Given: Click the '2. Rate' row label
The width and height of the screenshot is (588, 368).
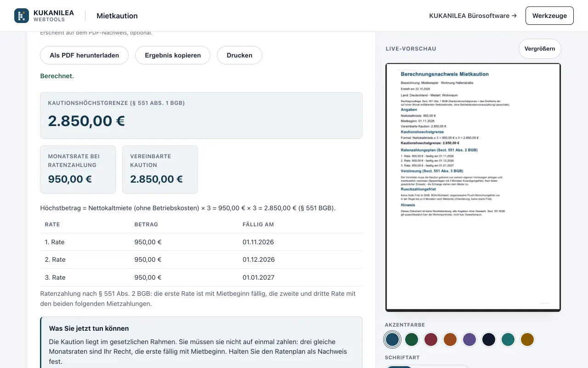Looking at the screenshot, I should (55, 259).
